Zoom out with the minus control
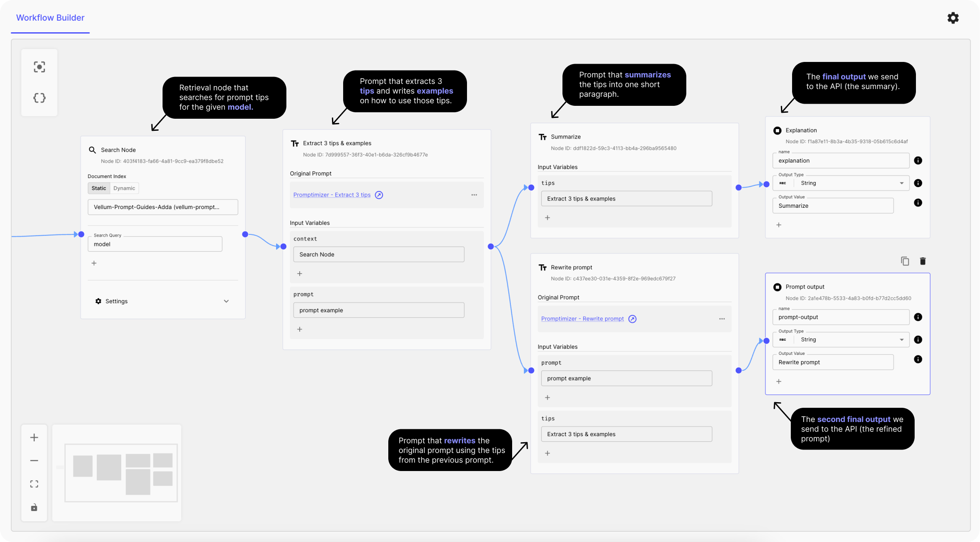 click(x=34, y=460)
